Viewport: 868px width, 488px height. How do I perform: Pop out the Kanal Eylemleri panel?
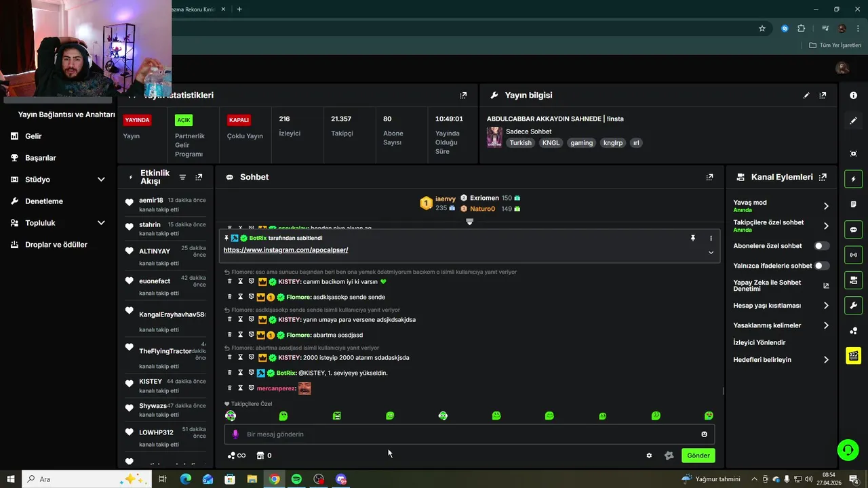823,177
